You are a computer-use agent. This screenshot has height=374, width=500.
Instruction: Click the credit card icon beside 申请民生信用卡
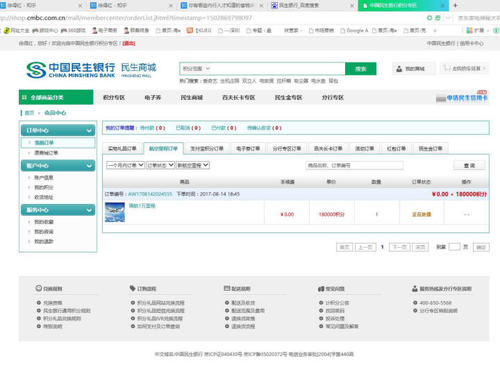[441, 98]
